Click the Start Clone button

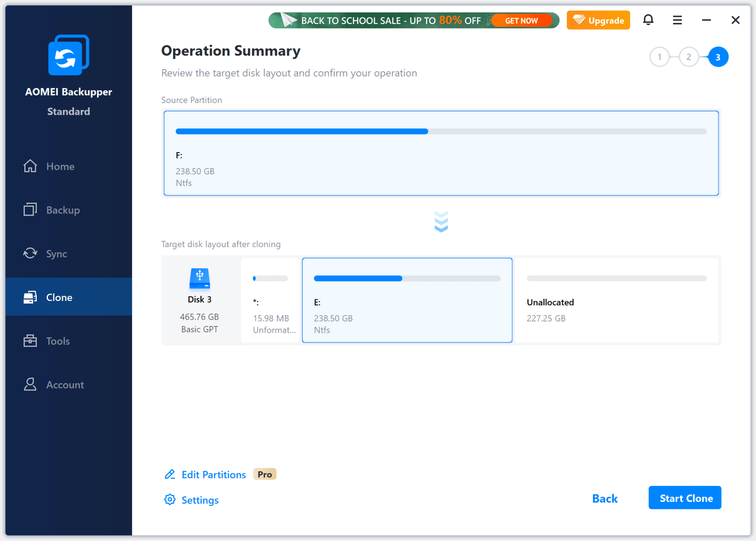685,498
